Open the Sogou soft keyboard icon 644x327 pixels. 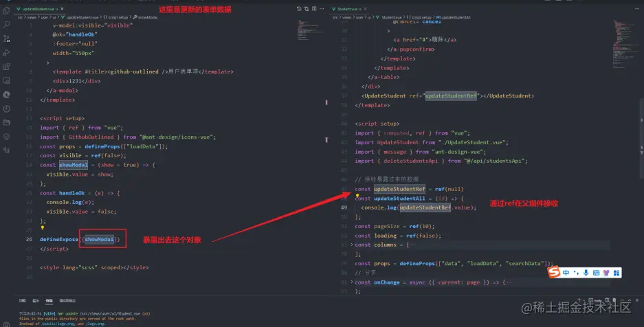[596, 273]
